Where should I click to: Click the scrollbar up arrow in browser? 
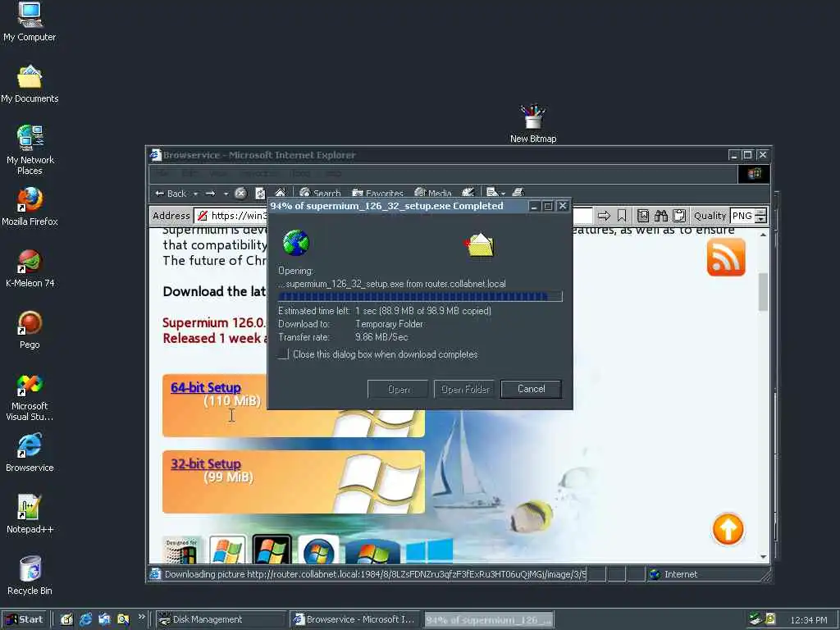(763, 235)
